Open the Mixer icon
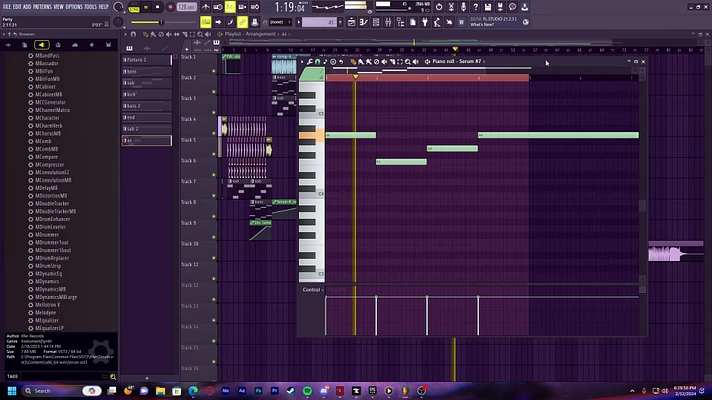 (388, 22)
